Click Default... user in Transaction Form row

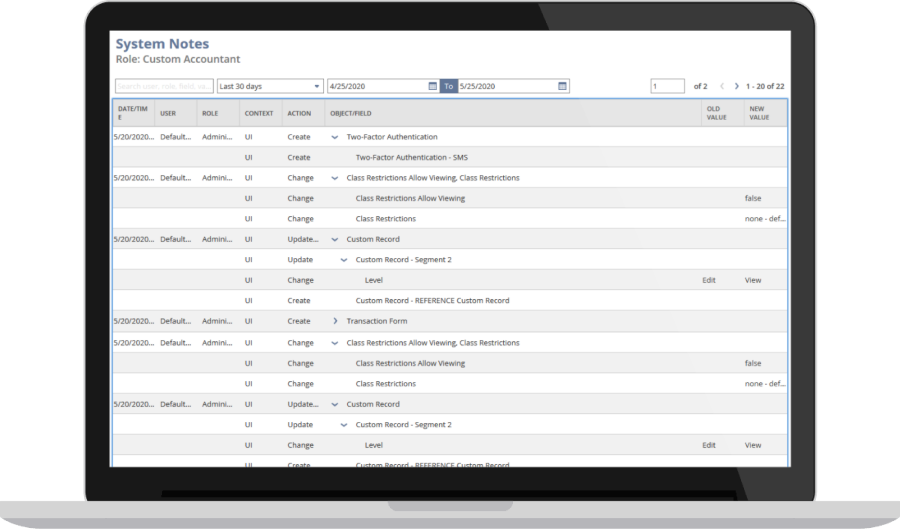(176, 321)
